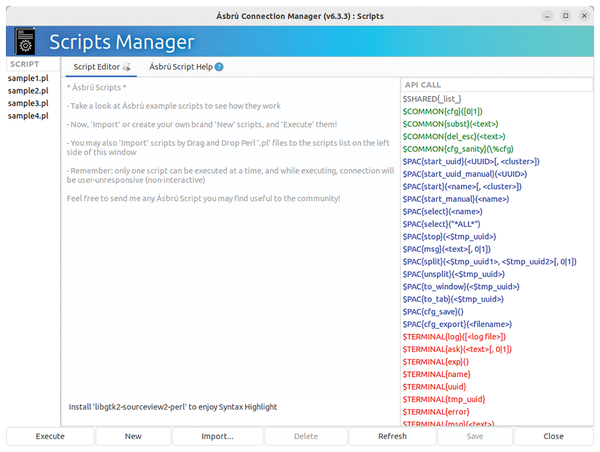Select $PAC{cfg_export}(<filename>) entry

[457, 324]
